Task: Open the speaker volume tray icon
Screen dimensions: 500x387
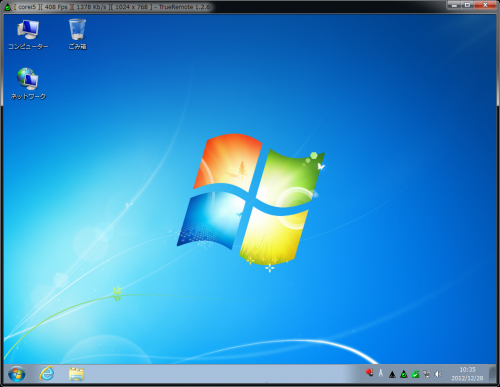Action: click(x=438, y=374)
